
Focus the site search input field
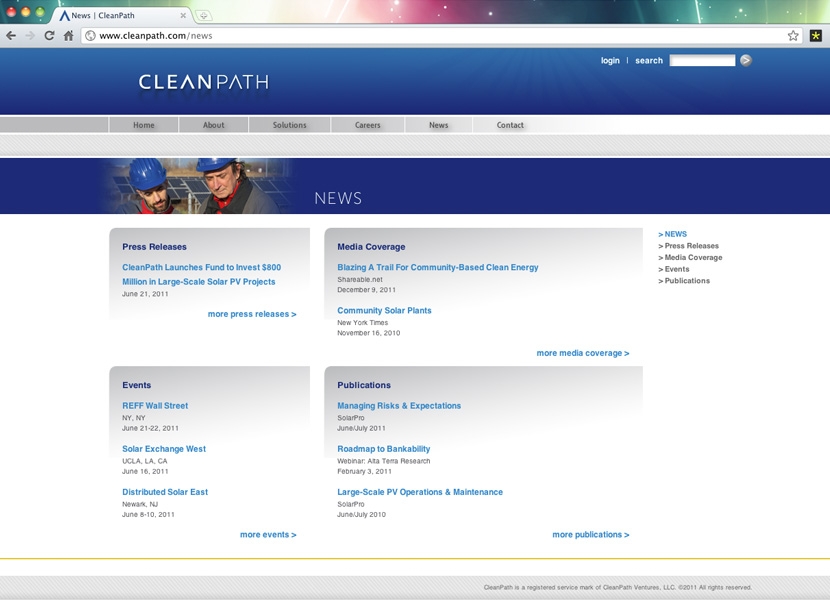702,60
